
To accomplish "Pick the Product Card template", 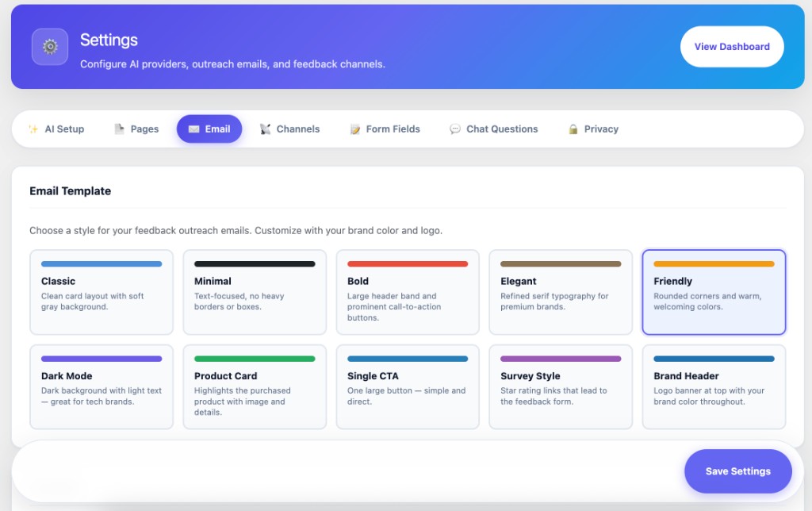I will (255, 387).
